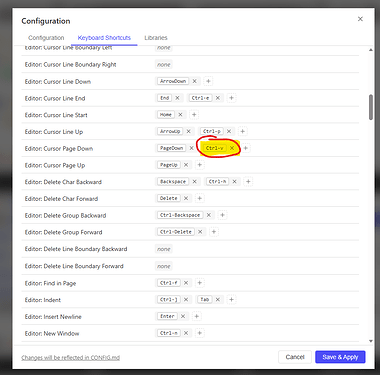Add shortcut for Cursor Line Start
Screen dimensions: 380x375
[194, 115]
